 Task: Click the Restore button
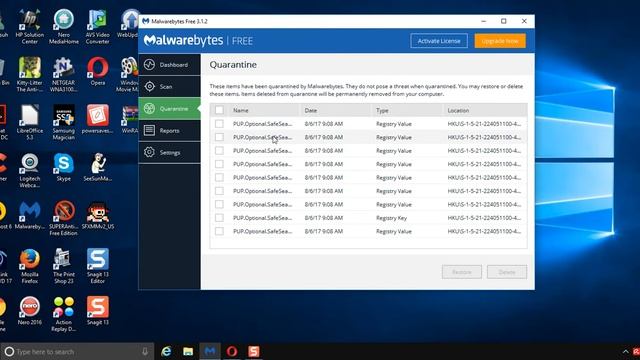462,272
